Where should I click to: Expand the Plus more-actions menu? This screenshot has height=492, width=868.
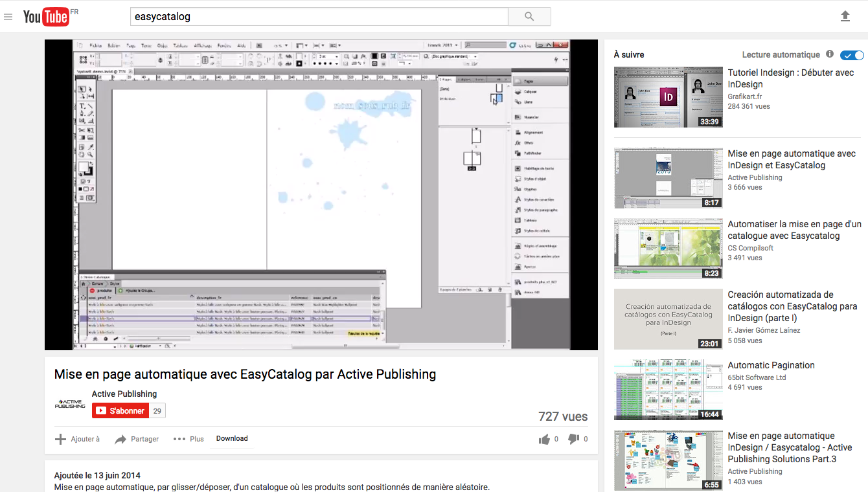(x=188, y=439)
